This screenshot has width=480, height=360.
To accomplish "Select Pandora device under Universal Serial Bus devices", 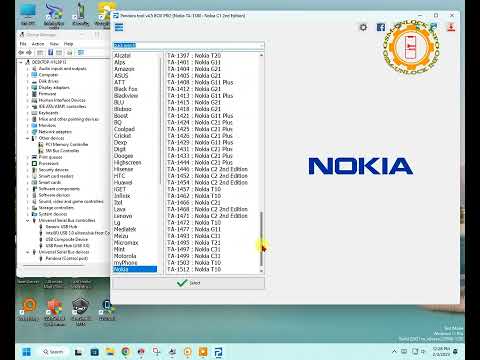I will click(x=67, y=258).
